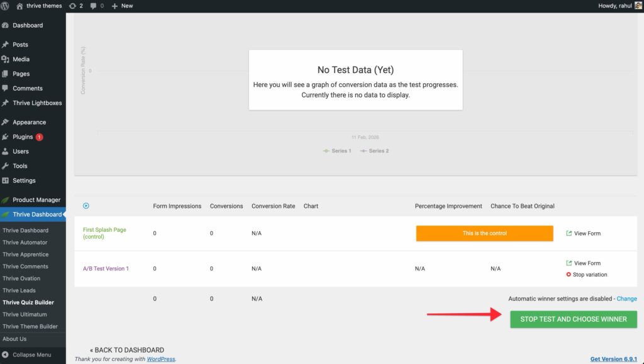Open the + New dropdown in admin bar
This screenshot has height=364, width=644.
tap(122, 6)
